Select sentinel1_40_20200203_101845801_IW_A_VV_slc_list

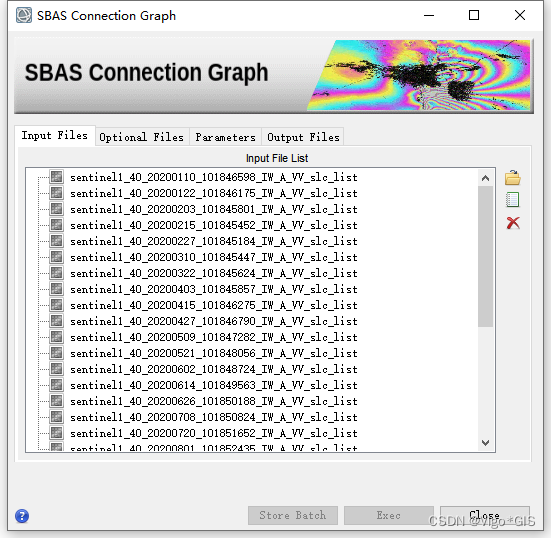[214, 209]
